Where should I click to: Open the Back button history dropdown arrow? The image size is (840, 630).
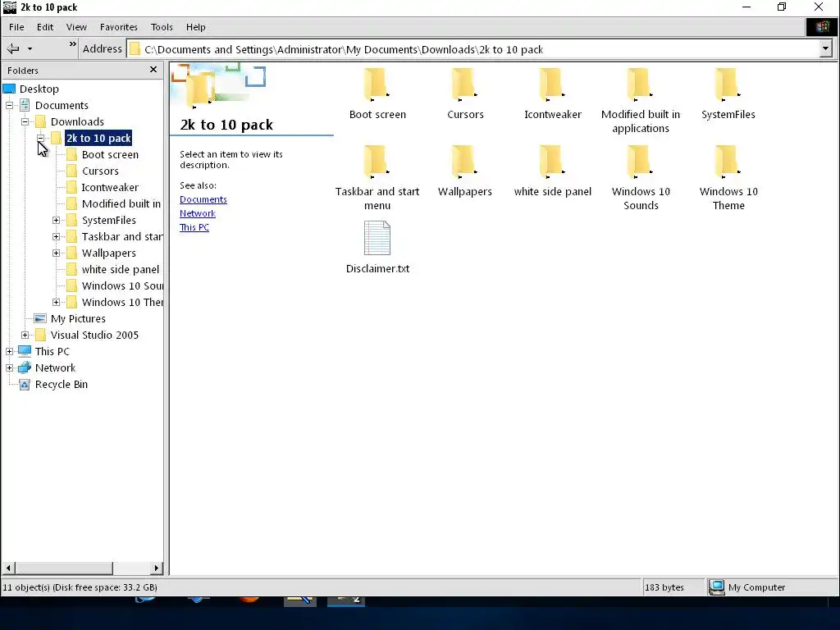pyautogui.click(x=30, y=48)
